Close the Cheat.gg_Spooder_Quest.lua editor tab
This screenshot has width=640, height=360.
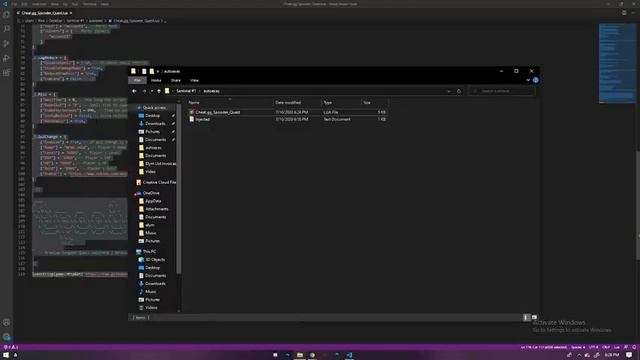tap(71, 13)
